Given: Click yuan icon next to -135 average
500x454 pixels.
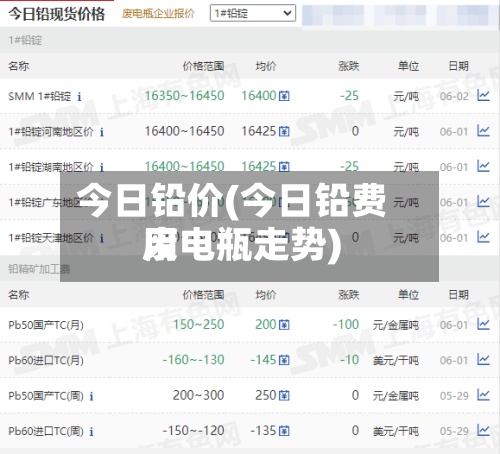Looking at the screenshot, I should tap(284, 431).
